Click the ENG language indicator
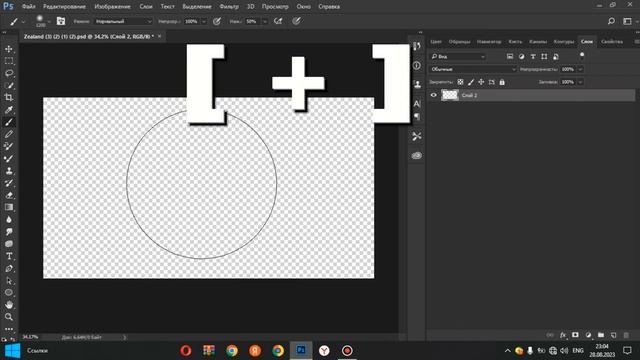Viewport: 640px width, 360px height. point(578,351)
